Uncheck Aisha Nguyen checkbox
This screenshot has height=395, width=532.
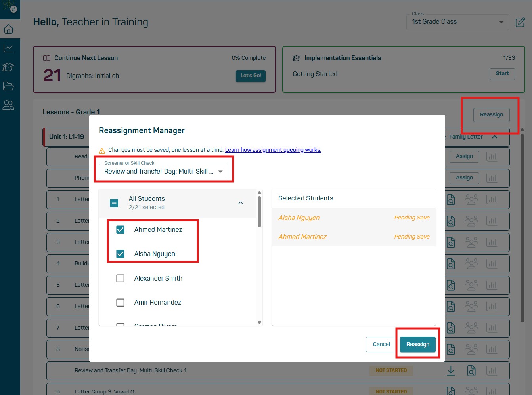pos(121,254)
